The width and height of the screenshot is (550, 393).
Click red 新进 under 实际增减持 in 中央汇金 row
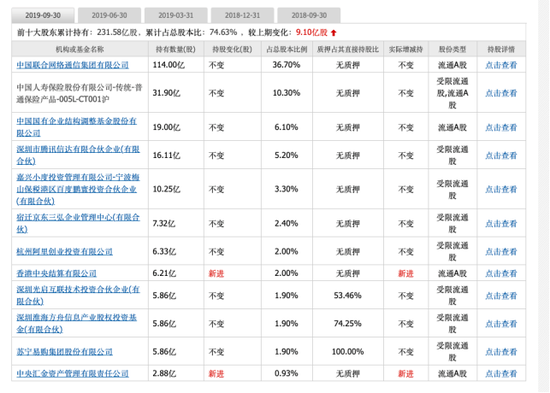point(406,374)
